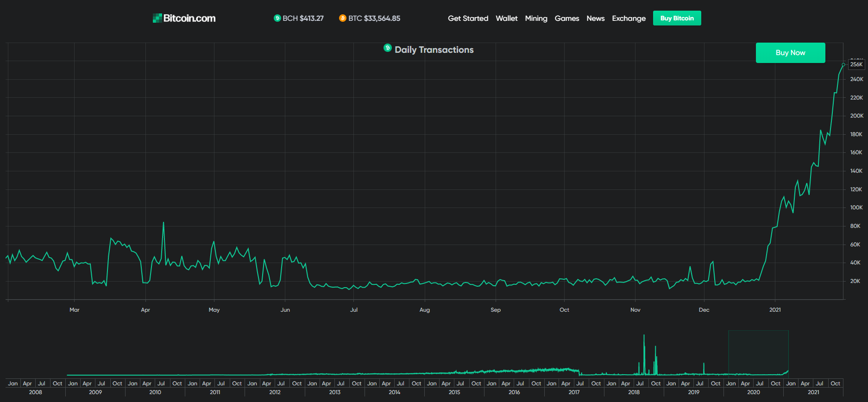Click the Daily Transactions chart title

click(x=434, y=50)
